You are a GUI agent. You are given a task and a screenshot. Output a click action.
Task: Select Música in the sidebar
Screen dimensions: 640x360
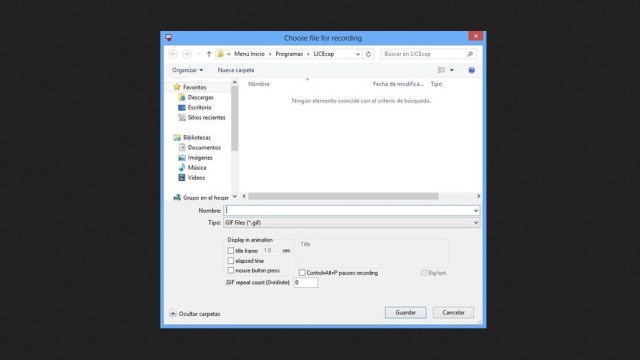tap(197, 167)
